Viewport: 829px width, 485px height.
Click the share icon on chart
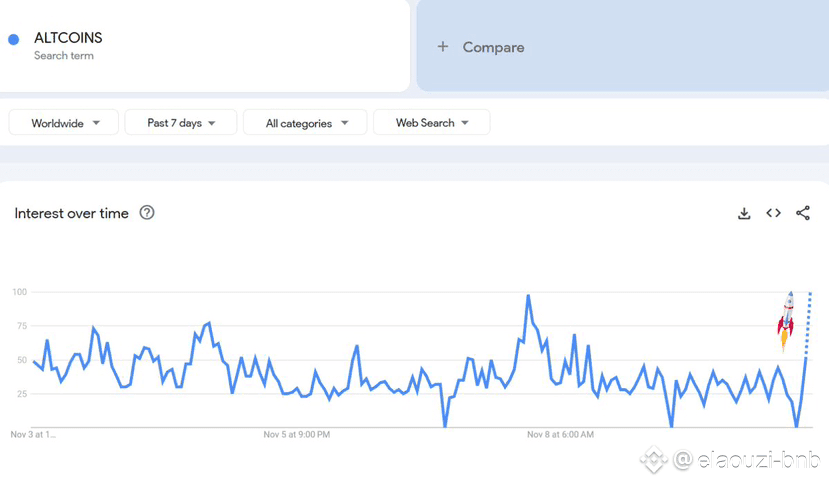coord(803,213)
